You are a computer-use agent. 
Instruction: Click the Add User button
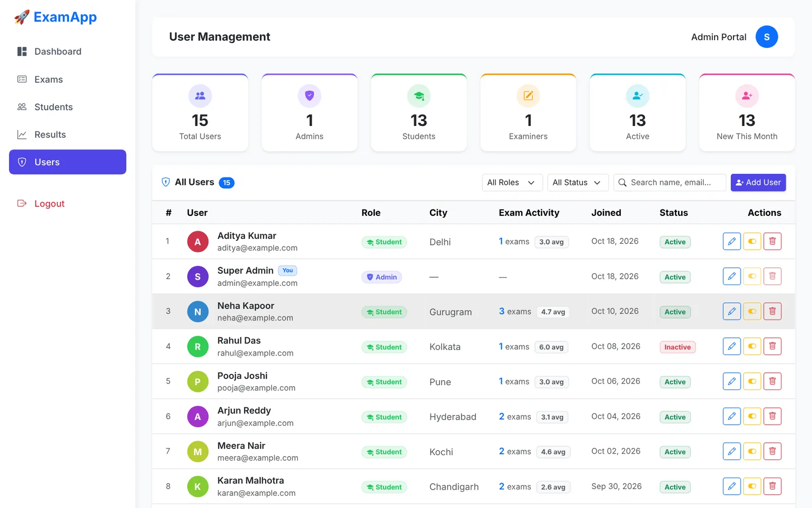758,182
